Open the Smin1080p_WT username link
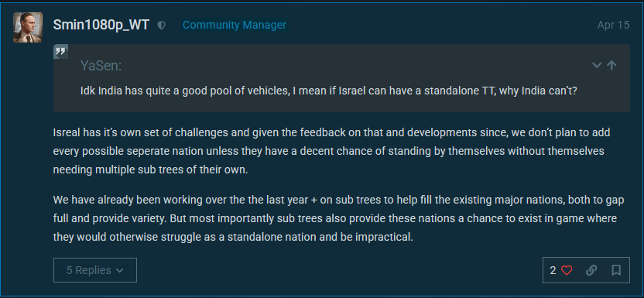The width and height of the screenshot is (644, 298). tap(101, 25)
